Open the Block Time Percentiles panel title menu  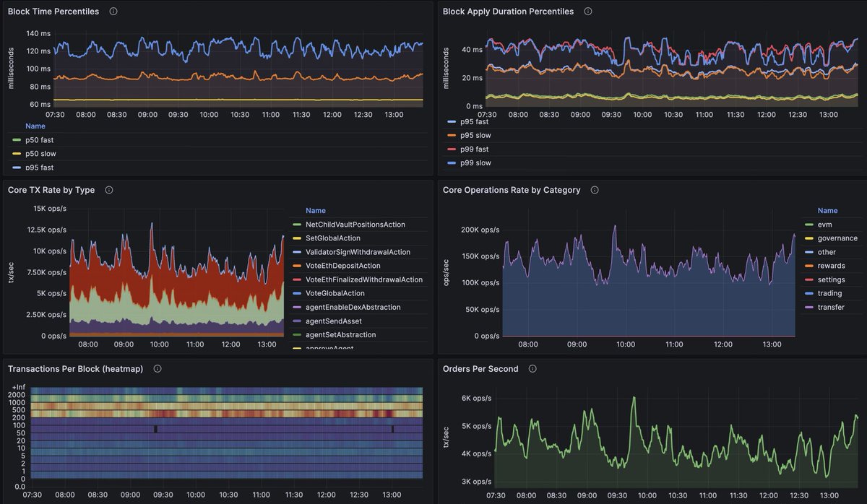click(x=53, y=12)
